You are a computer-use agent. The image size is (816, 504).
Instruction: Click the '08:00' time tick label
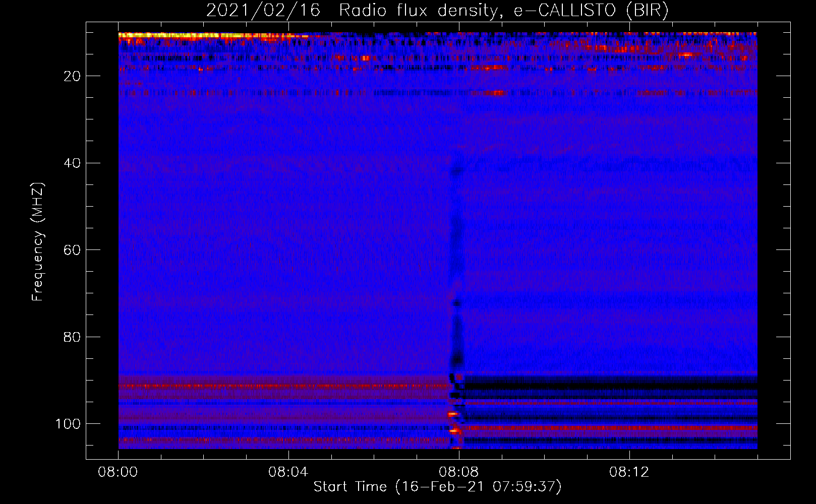coord(118,472)
